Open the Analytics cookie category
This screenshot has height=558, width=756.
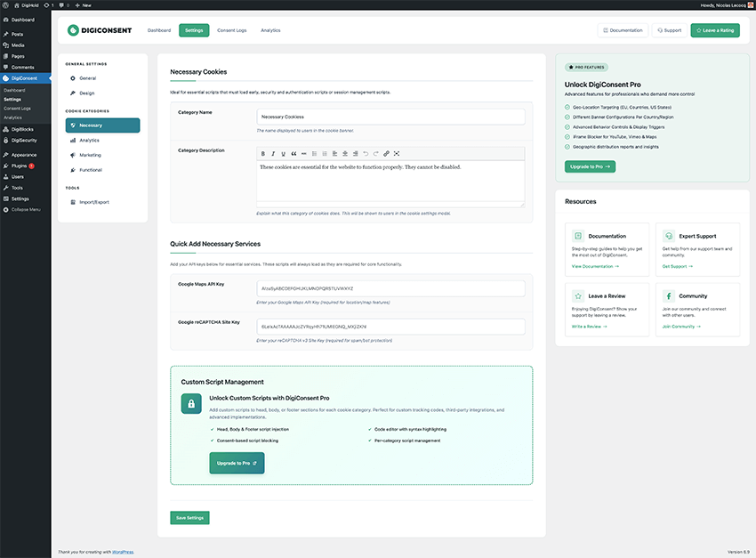tap(89, 140)
